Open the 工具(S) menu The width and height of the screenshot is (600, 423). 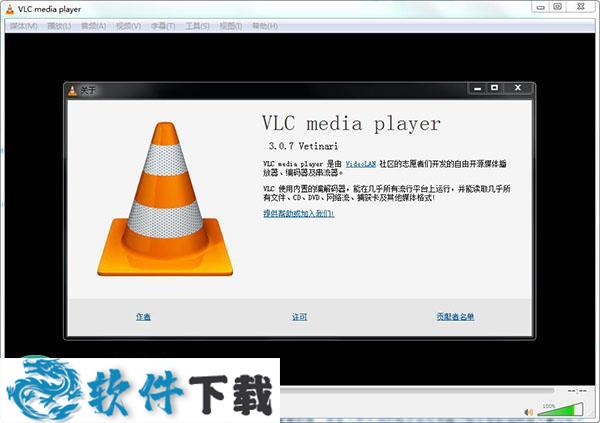click(x=197, y=26)
